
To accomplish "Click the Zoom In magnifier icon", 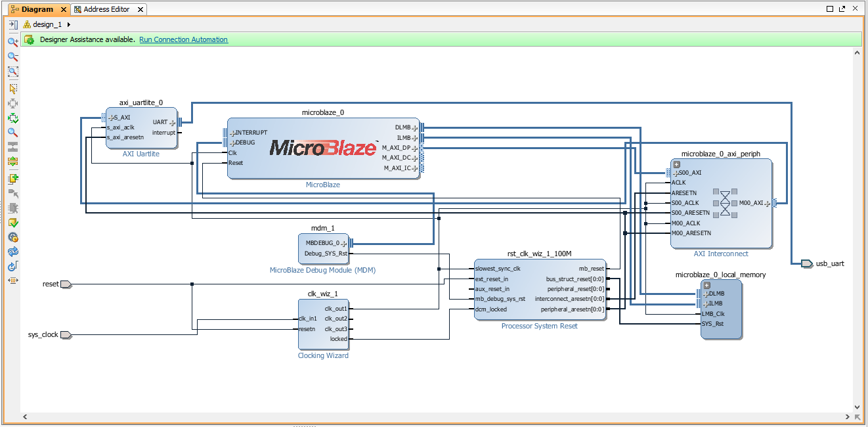I will (x=12, y=41).
